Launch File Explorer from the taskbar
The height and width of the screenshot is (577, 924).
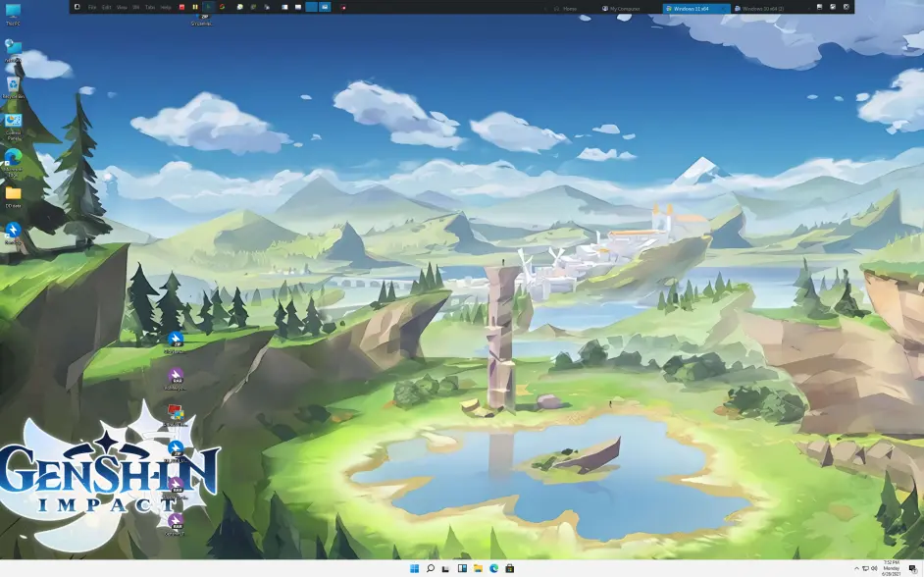[x=478, y=568]
